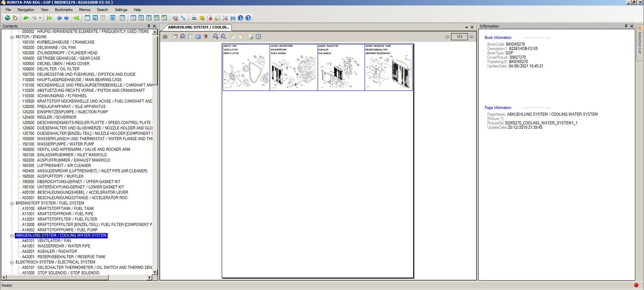Click the blue back arrow in toolbar
The image size is (644, 290).
[59, 18]
